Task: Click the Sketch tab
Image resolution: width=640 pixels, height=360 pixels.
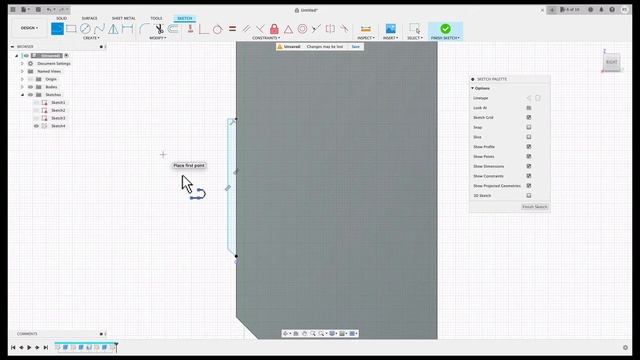Action: click(184, 18)
